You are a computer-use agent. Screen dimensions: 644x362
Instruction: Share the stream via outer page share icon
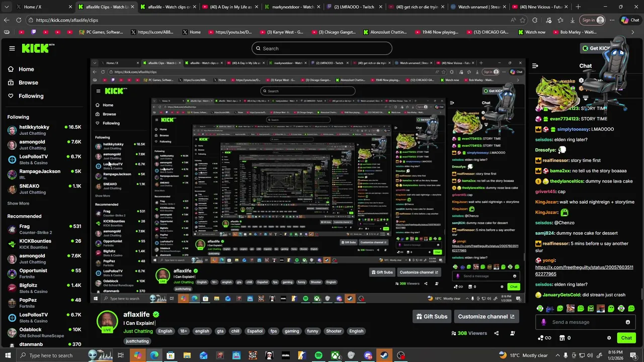point(496,333)
